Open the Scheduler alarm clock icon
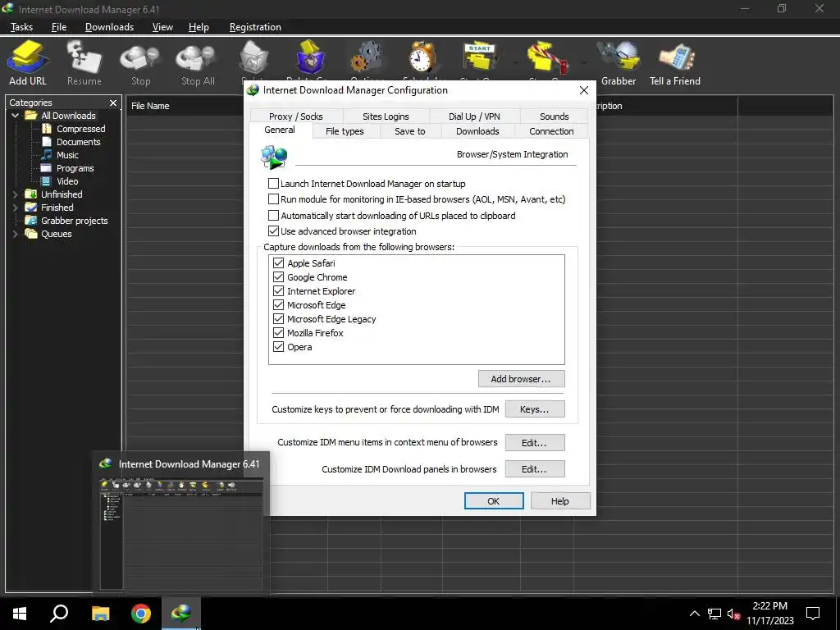 coord(422,57)
